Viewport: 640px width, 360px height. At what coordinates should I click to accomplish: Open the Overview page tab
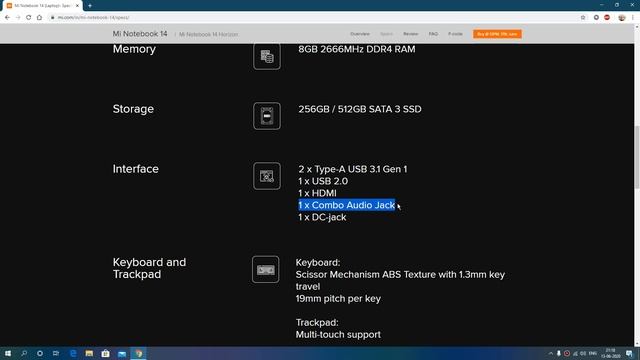pos(360,34)
